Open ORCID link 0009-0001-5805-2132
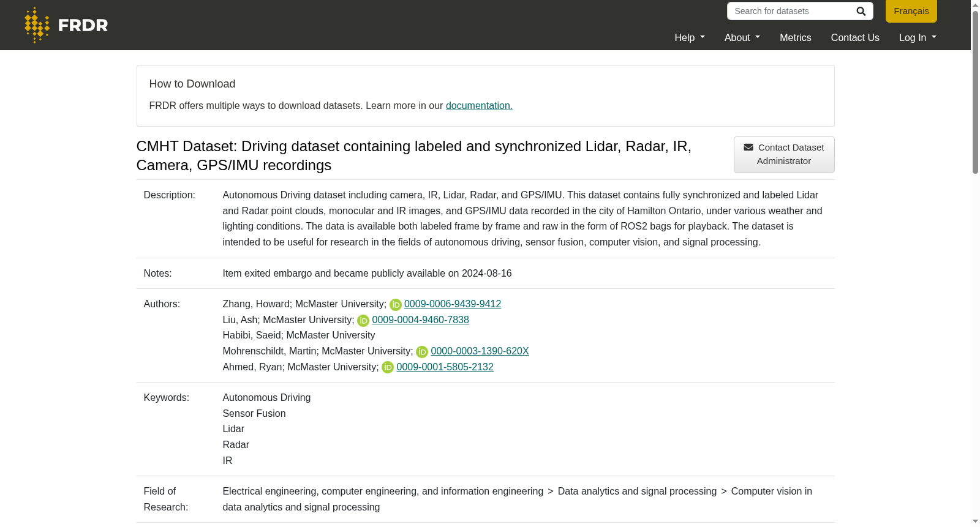Screen dimensions: 980x527 (x=445, y=367)
